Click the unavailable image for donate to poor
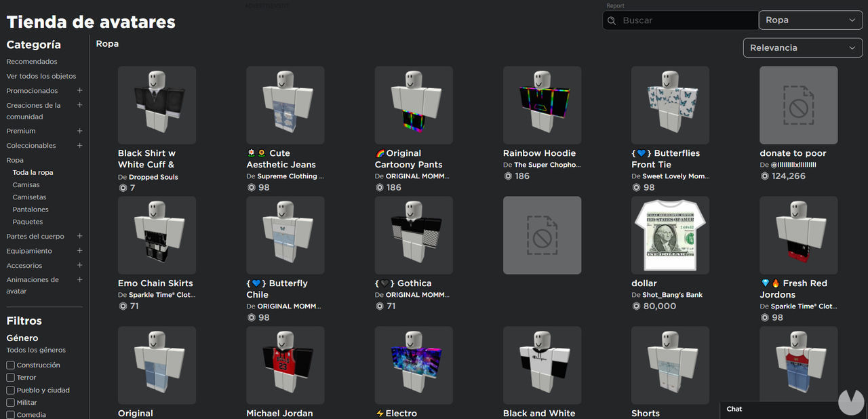 click(798, 105)
